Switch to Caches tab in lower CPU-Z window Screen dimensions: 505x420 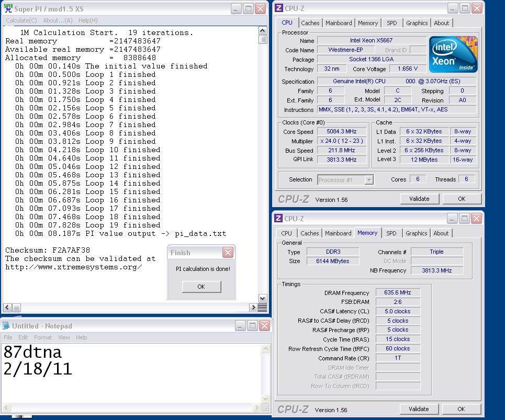click(x=309, y=233)
